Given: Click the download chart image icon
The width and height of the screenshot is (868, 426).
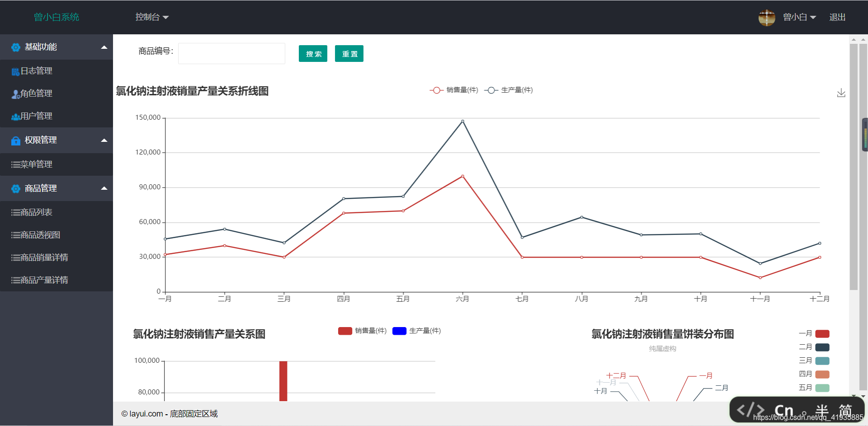Looking at the screenshot, I should point(841,93).
